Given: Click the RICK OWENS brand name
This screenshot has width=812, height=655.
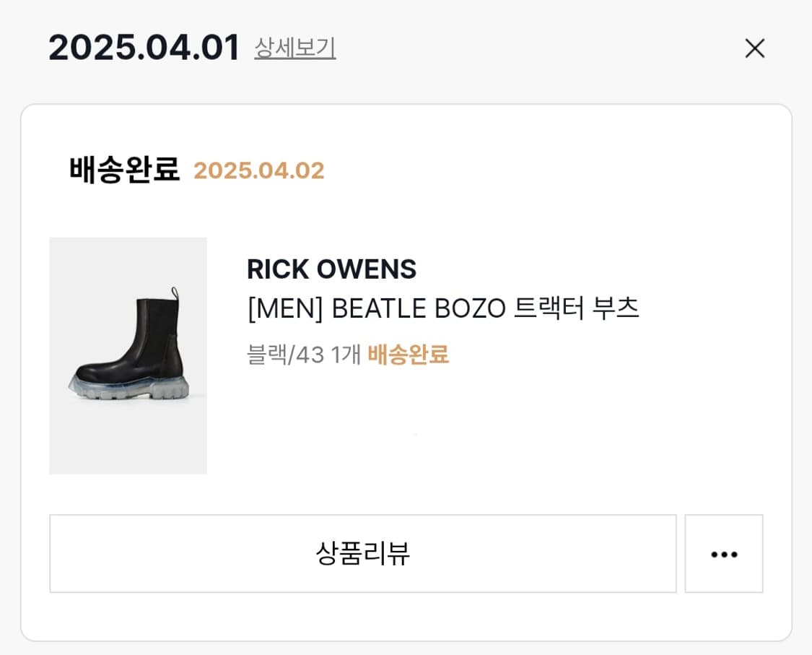Looking at the screenshot, I should [331, 269].
